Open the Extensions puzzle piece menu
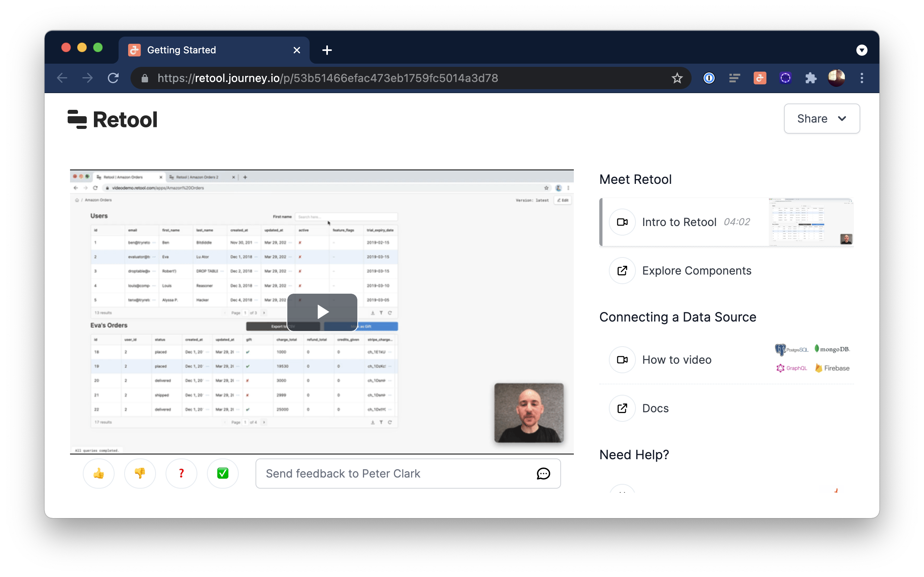 (811, 78)
